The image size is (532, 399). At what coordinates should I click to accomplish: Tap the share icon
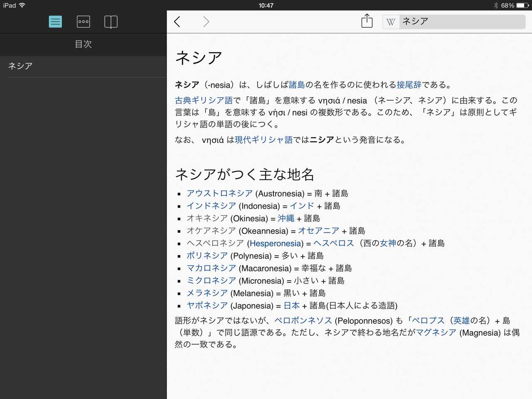click(367, 21)
